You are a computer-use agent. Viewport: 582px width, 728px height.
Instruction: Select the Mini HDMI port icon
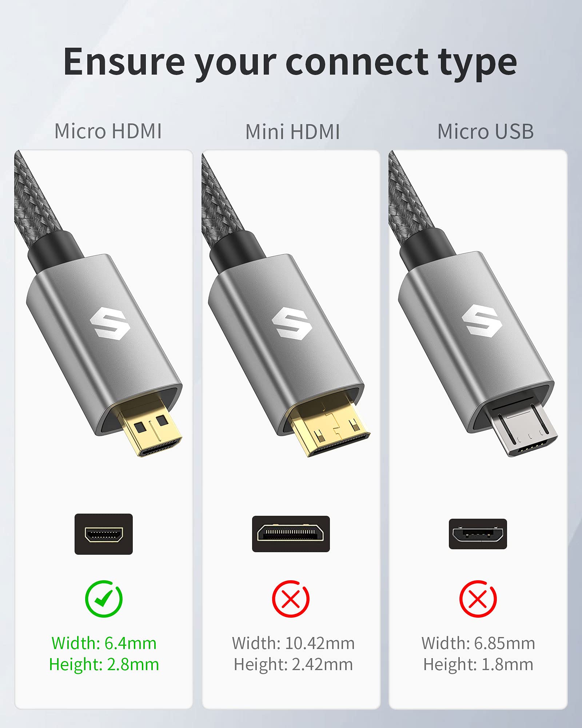(291, 534)
